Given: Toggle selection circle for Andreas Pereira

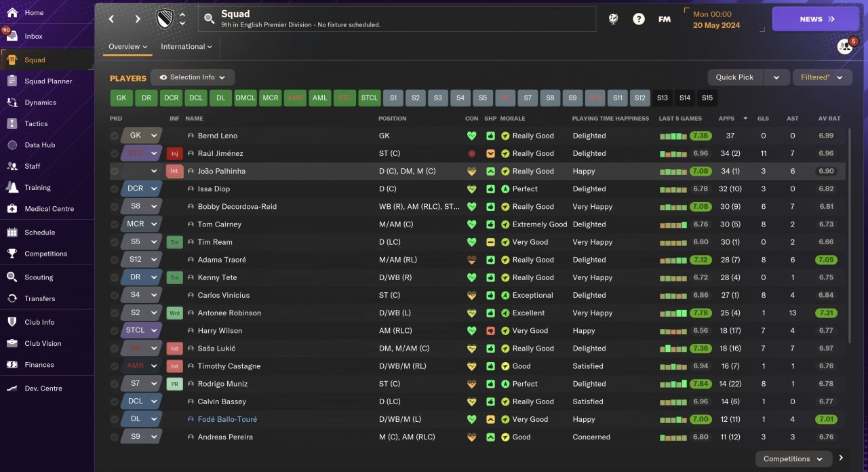Looking at the screenshot, I should (x=114, y=437).
